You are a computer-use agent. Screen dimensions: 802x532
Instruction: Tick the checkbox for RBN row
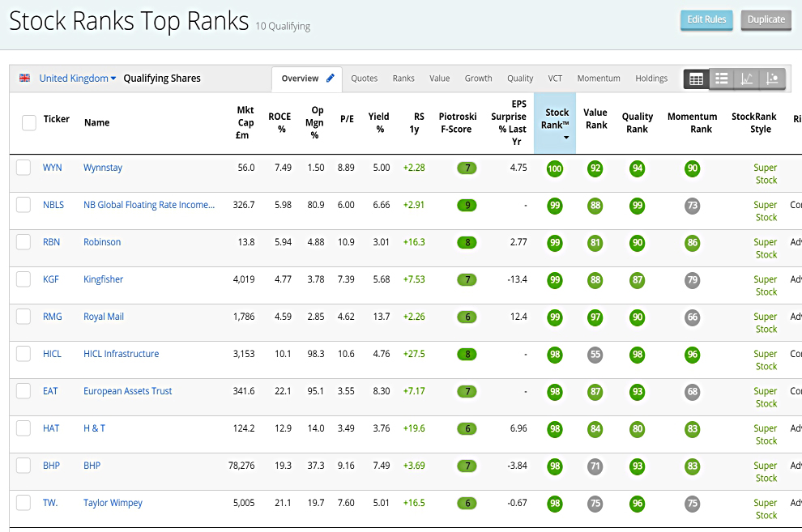click(23, 242)
